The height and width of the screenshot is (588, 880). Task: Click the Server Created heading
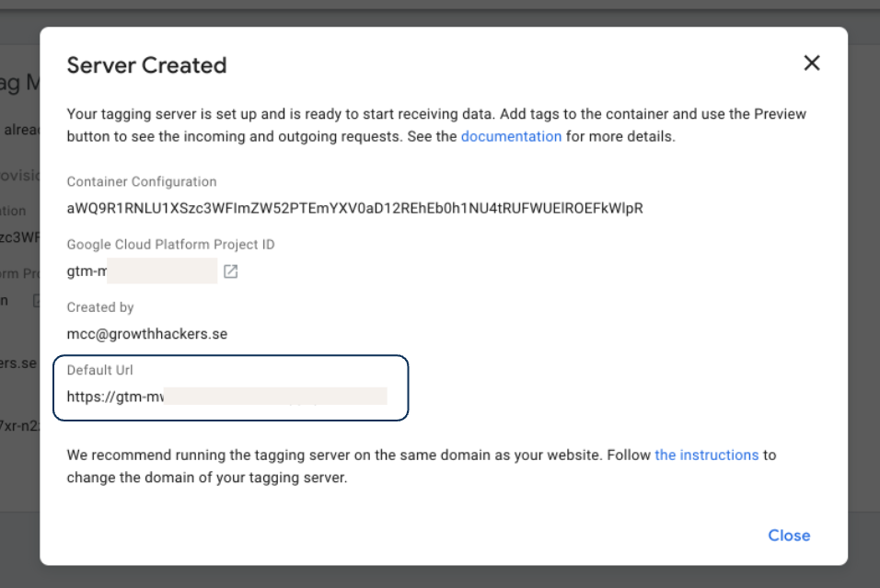point(146,65)
